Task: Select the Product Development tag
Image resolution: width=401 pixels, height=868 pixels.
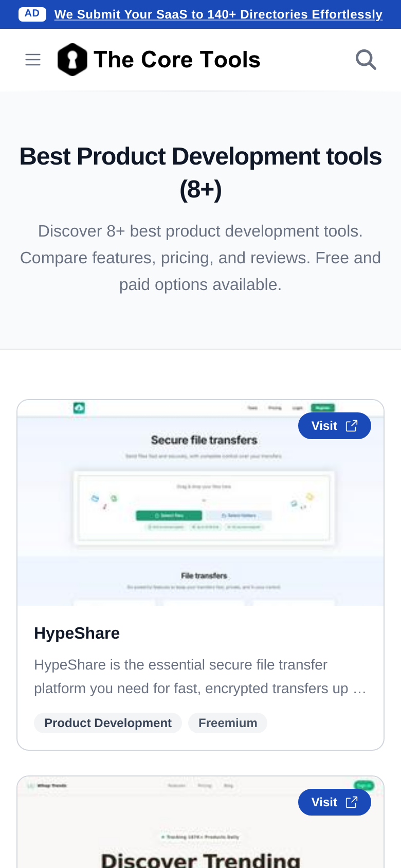Action: 108,723
